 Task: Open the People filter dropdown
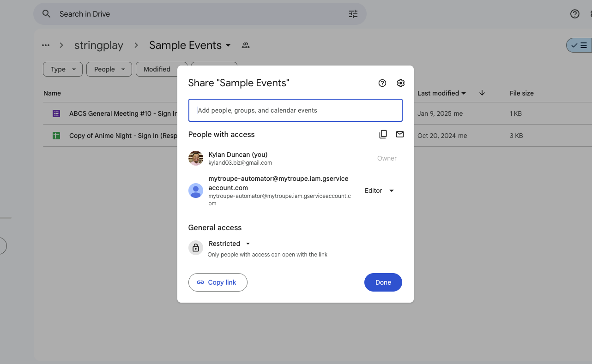click(x=109, y=69)
